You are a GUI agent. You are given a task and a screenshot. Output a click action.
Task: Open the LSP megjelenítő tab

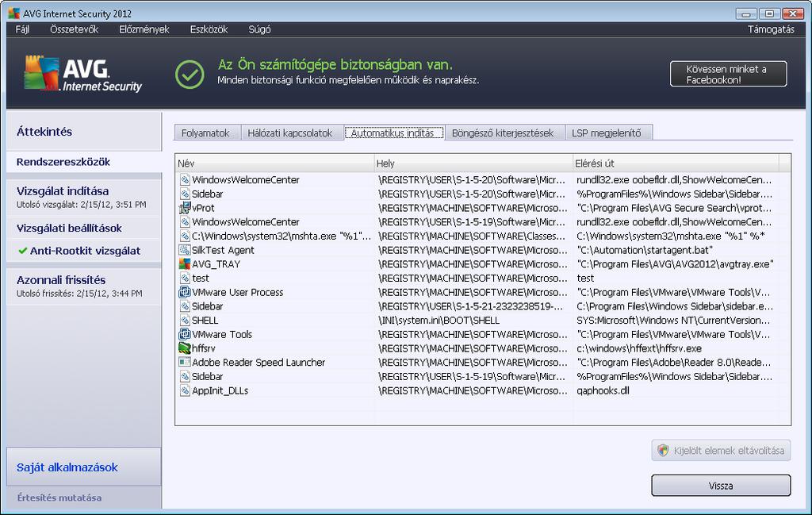pos(607,133)
